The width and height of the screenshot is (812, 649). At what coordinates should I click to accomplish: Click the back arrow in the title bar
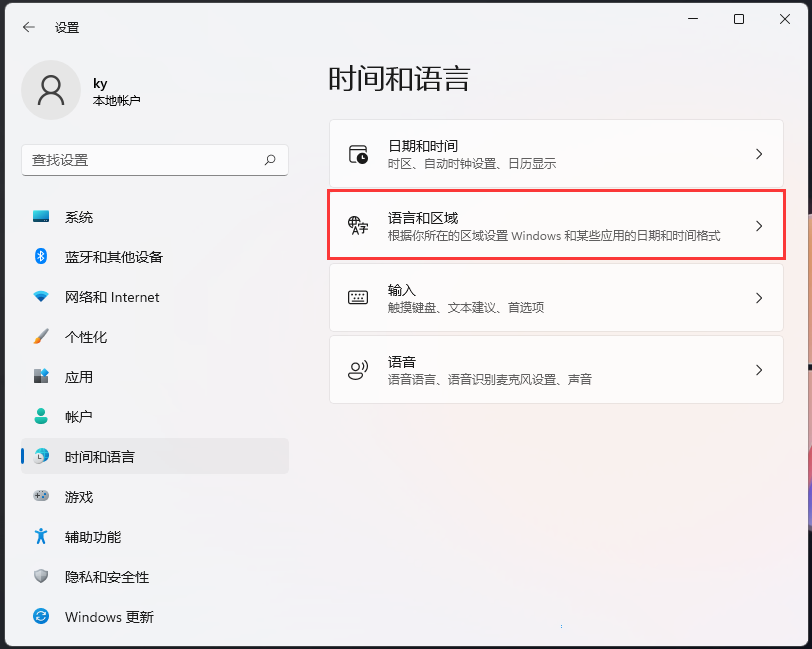pyautogui.click(x=28, y=27)
